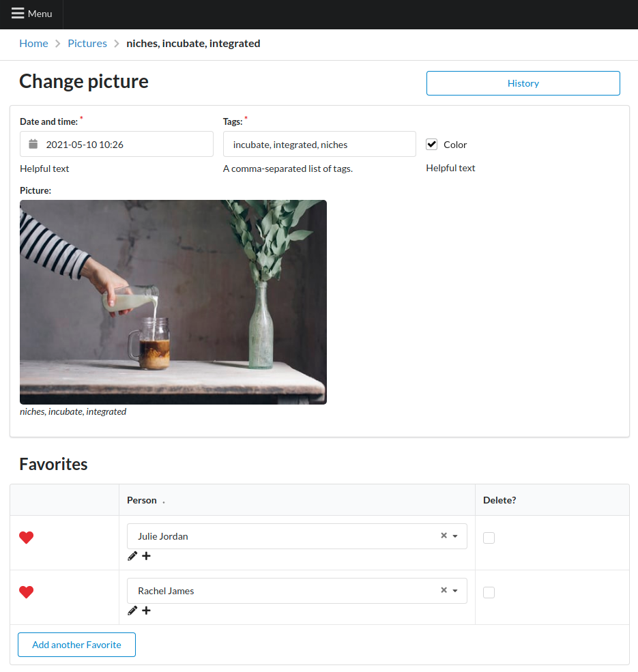Expand the Rachel James person dropdown
The image size is (638, 672).
455,591
